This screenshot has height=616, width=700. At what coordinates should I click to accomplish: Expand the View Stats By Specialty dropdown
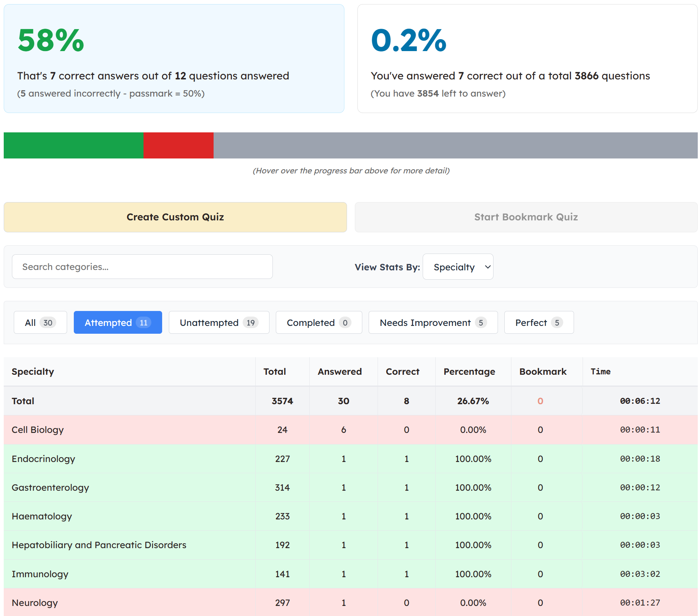point(458,267)
